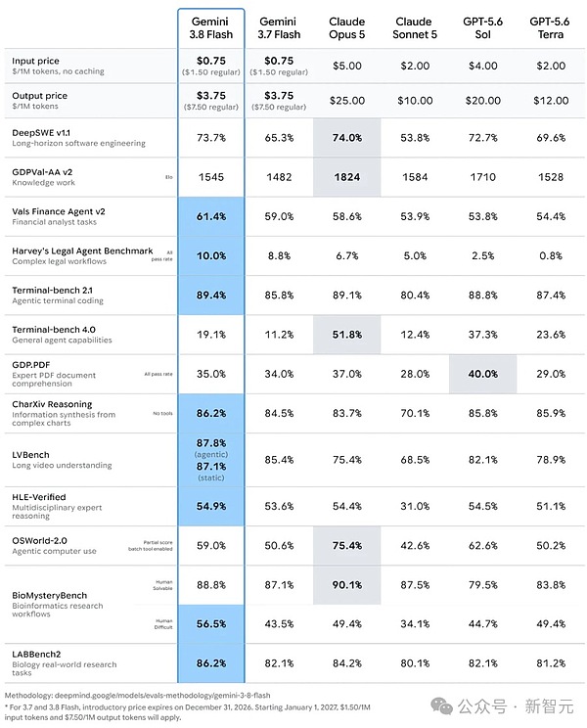Click the WeChat logo icon in watermark
This screenshot has width=587, height=728.
coord(441,705)
